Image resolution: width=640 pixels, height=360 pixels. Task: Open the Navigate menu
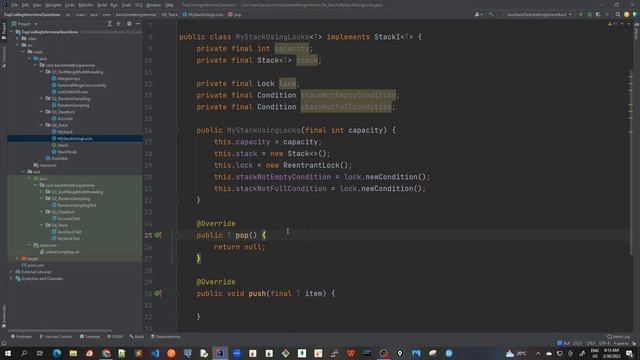pos(53,5)
